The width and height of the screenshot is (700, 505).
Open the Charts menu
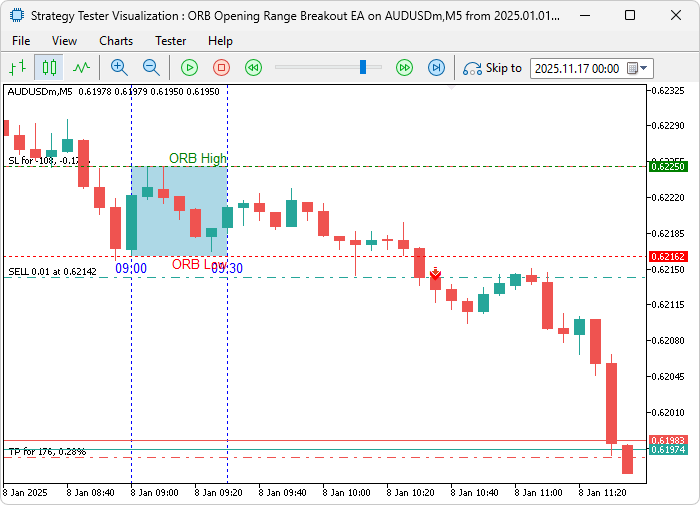click(x=116, y=41)
